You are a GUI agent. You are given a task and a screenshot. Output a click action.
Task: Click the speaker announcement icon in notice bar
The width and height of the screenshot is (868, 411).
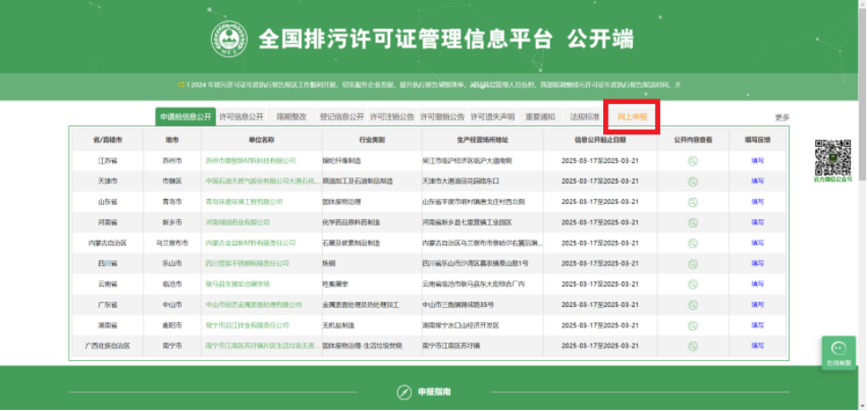point(181,85)
